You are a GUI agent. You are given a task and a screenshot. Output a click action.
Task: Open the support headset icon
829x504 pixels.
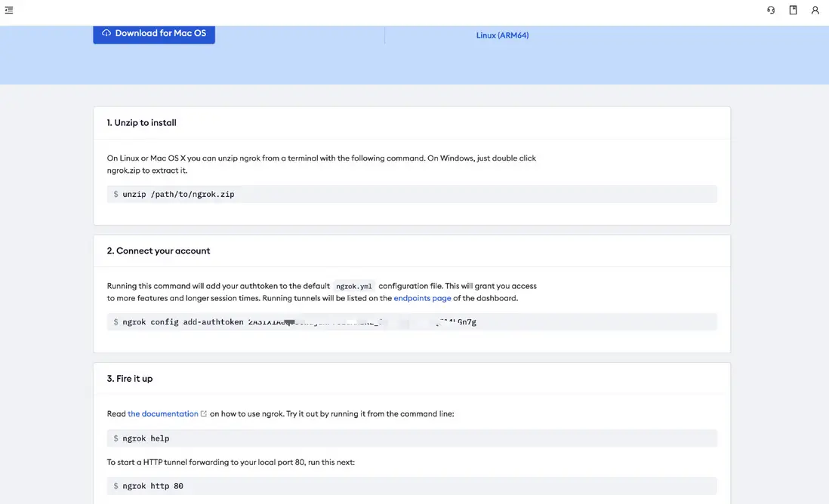tap(771, 11)
